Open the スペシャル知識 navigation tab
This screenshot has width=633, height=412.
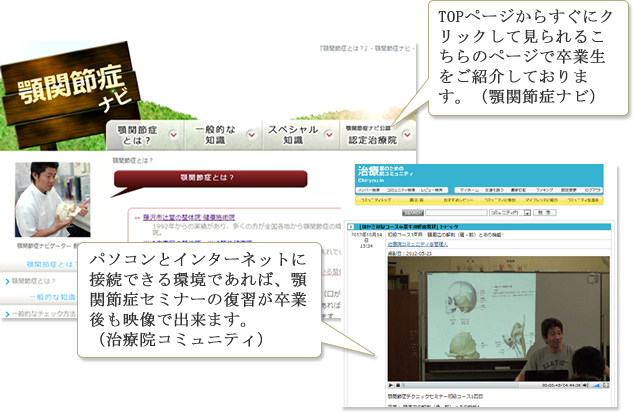pyautogui.click(x=301, y=135)
